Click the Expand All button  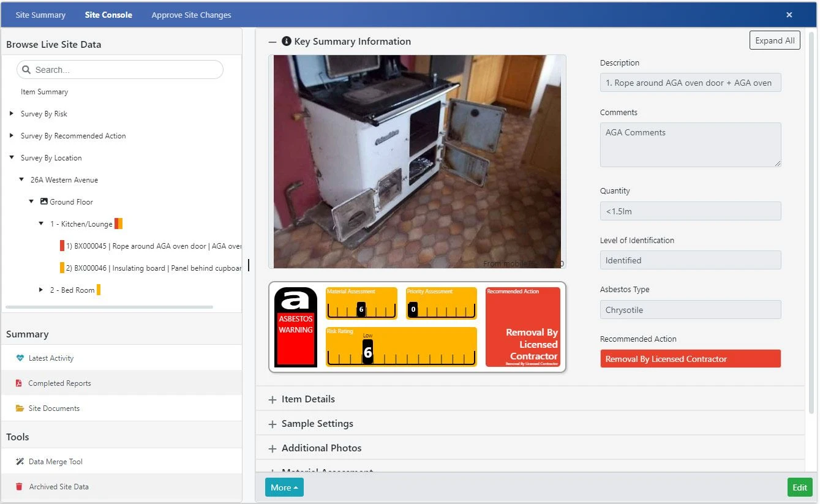click(x=775, y=40)
